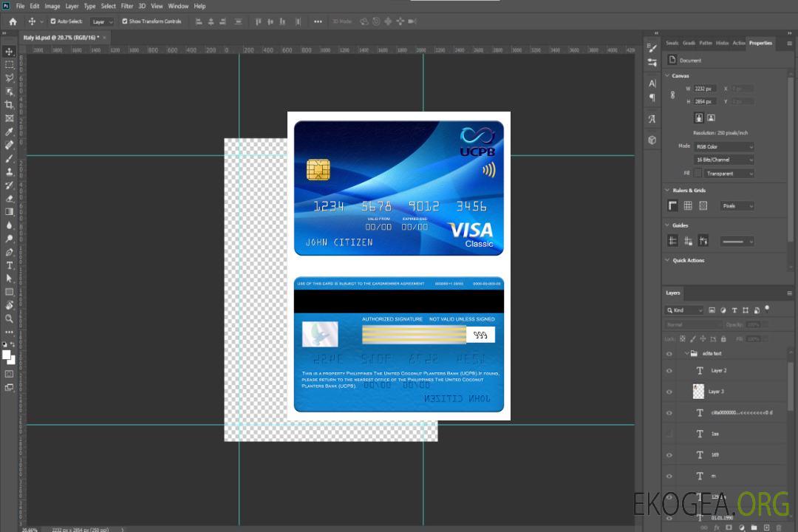798x532 pixels.
Task: Set canvas to portrait orientation
Action: (x=699, y=118)
